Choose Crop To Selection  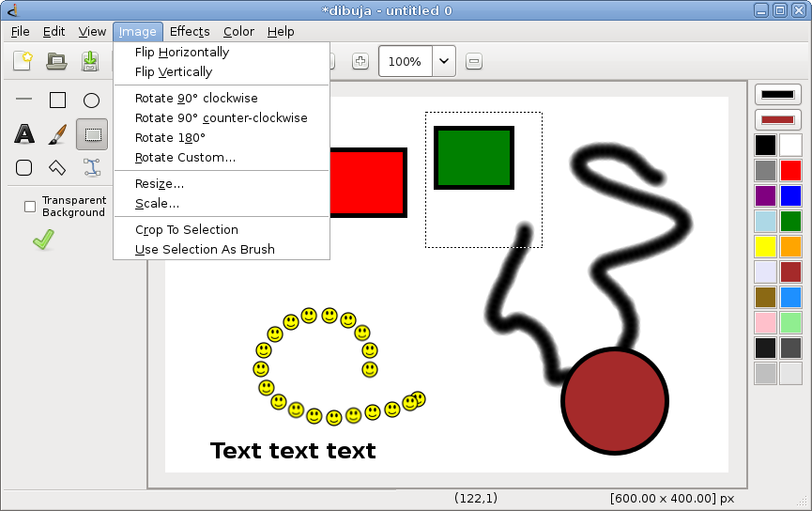pos(222,229)
